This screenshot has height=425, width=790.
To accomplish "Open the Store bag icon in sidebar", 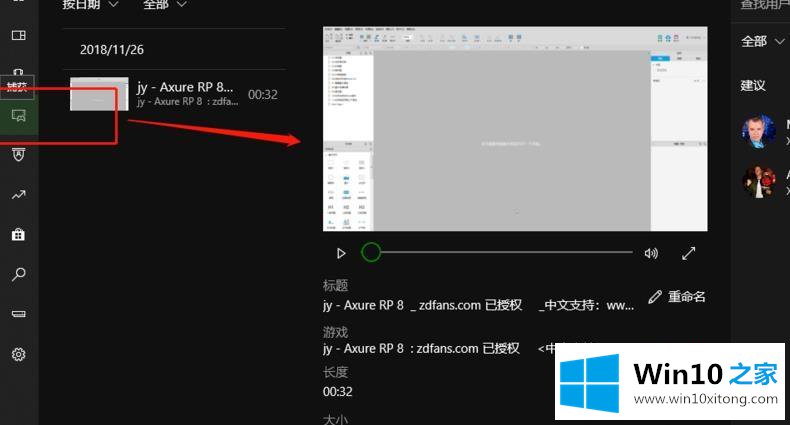I will coord(19,235).
